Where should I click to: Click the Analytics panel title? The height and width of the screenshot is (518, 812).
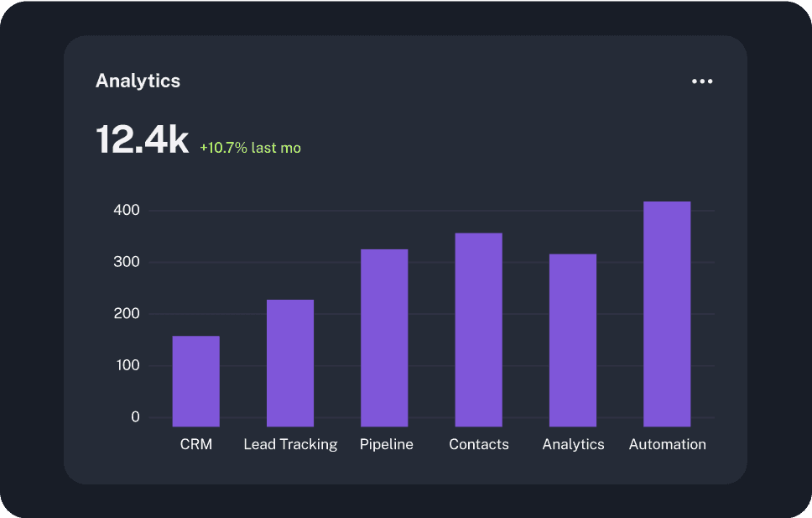click(x=137, y=81)
